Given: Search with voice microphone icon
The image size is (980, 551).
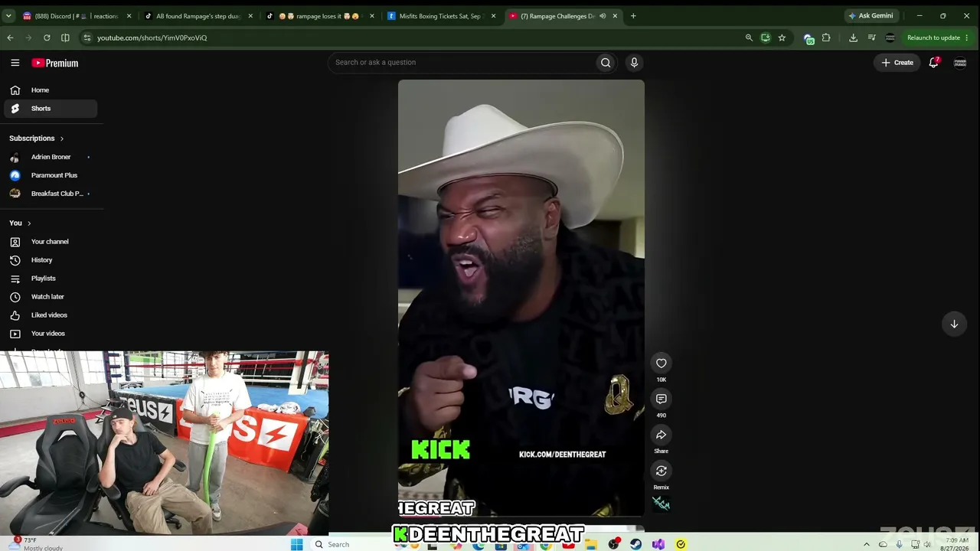Looking at the screenshot, I should pyautogui.click(x=634, y=63).
